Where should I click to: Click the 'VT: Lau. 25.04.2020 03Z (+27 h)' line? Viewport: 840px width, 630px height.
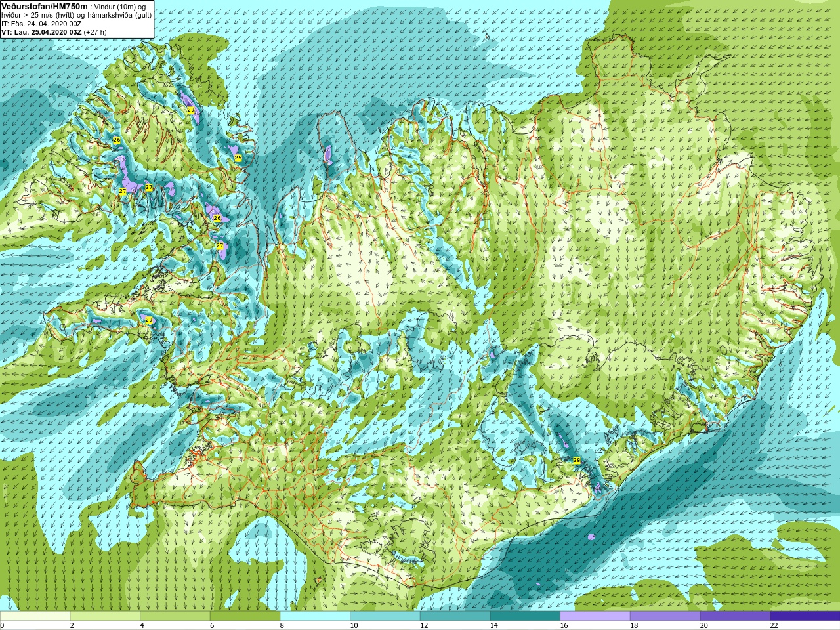click(54, 32)
